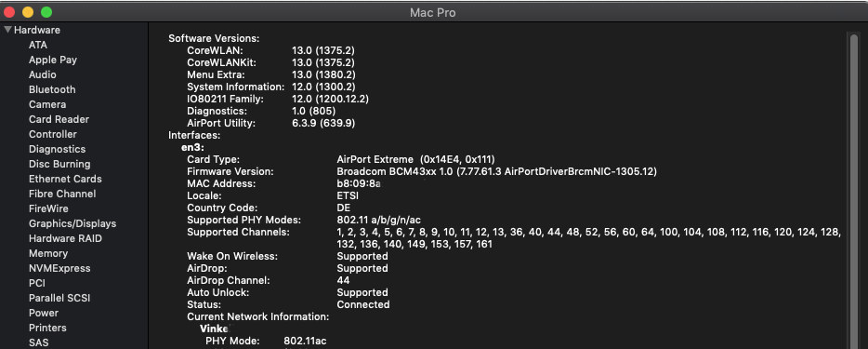
Task: Show Card Reader information
Action: [x=59, y=120]
